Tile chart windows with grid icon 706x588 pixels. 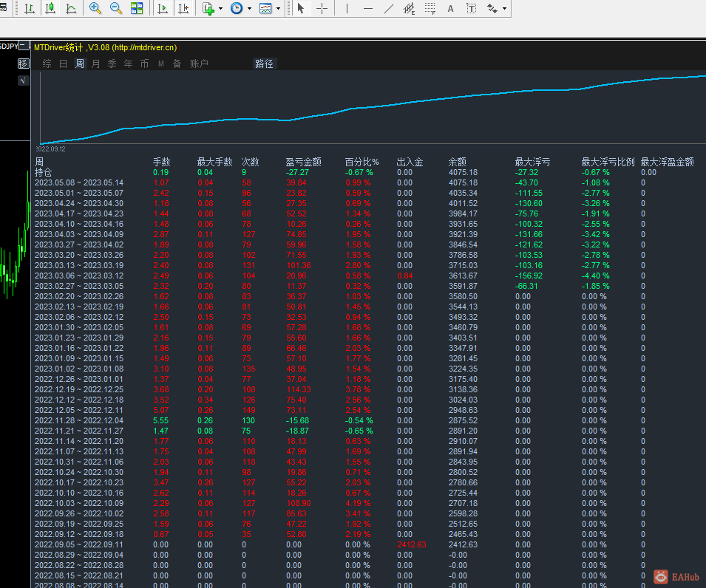137,9
